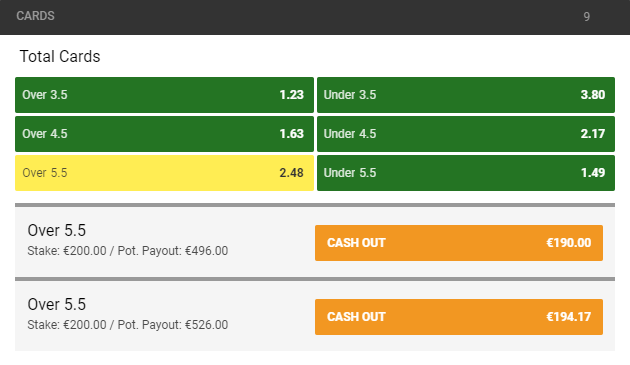Tap the €190.00 cash out amount
Image resolution: width=630 pixels, height=365 pixels.
[569, 243]
